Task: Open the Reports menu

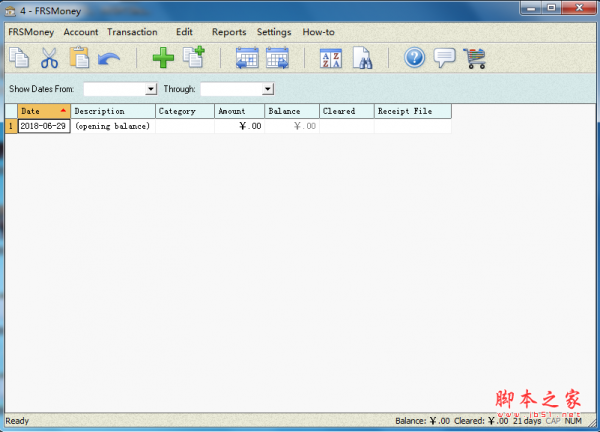Action: pos(229,32)
